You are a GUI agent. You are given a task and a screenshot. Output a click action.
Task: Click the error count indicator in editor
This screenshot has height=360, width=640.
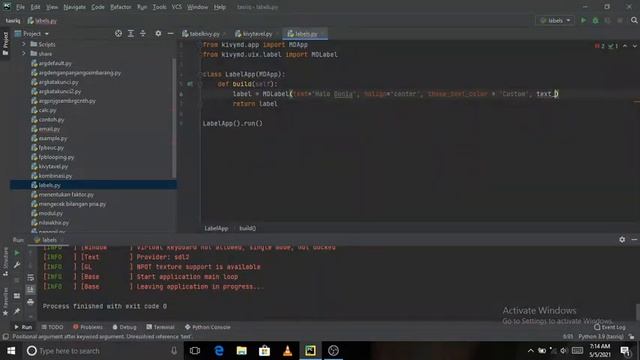tap(600, 46)
